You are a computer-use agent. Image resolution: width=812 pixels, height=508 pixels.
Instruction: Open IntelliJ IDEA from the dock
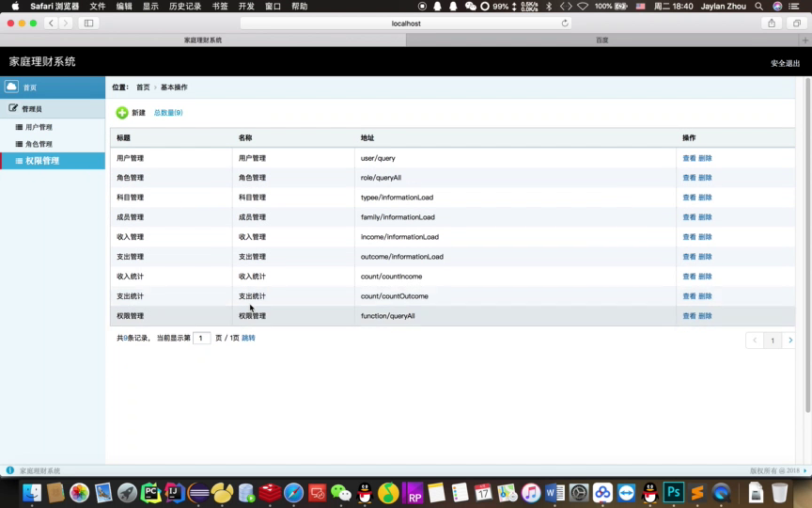tap(175, 493)
